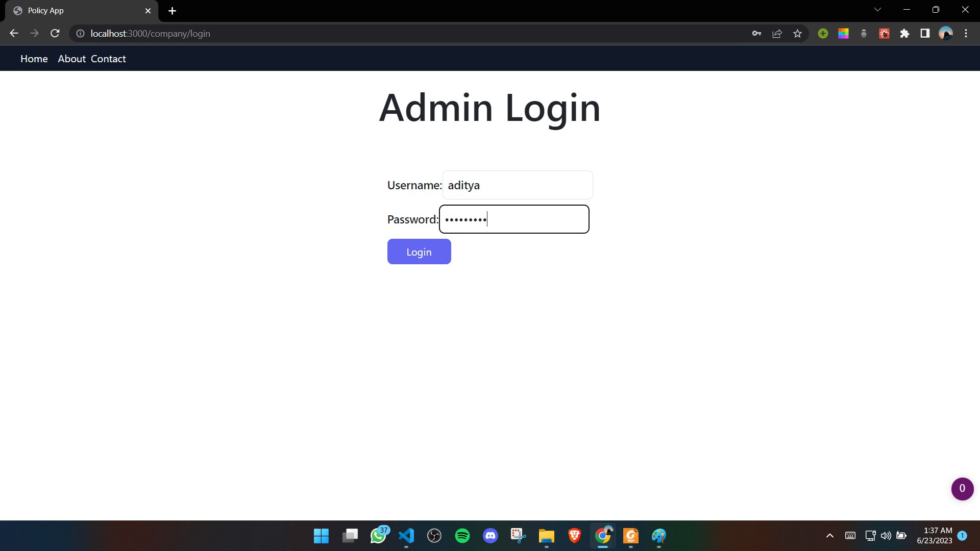Reload the Policy App page
Image resolution: width=980 pixels, height=551 pixels.
(x=55, y=33)
